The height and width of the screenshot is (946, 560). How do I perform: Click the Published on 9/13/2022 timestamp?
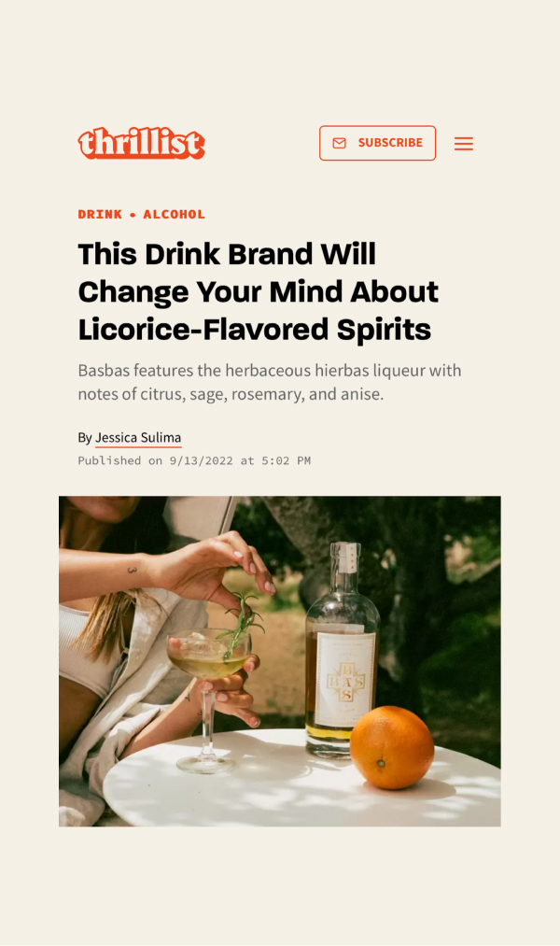pos(194,461)
